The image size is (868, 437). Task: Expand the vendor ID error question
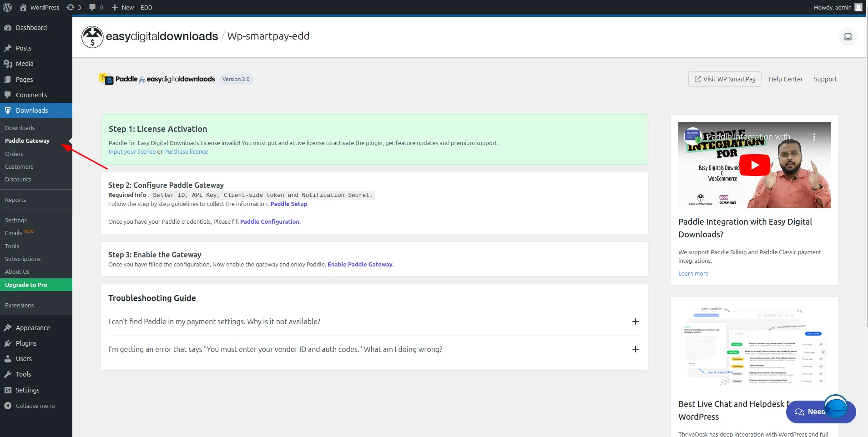(374, 349)
